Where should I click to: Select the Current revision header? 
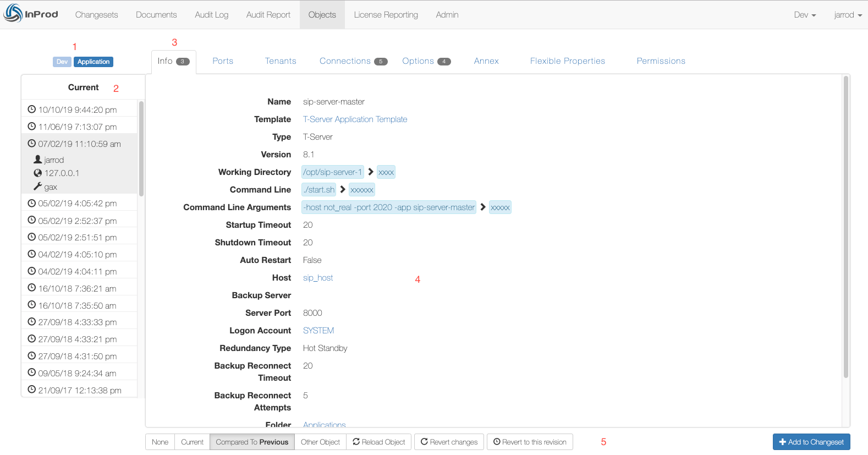83,87
